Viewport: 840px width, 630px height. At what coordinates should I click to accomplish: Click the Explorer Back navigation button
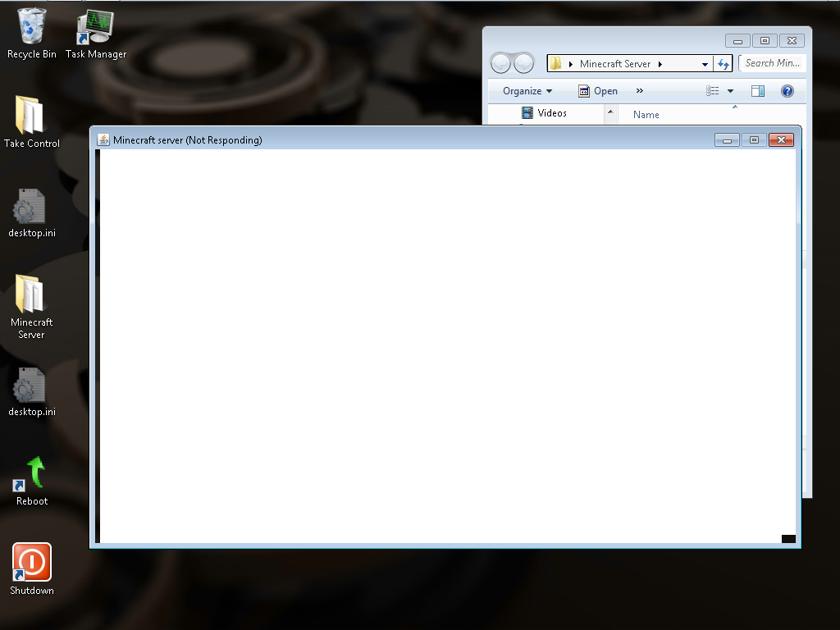point(501,63)
